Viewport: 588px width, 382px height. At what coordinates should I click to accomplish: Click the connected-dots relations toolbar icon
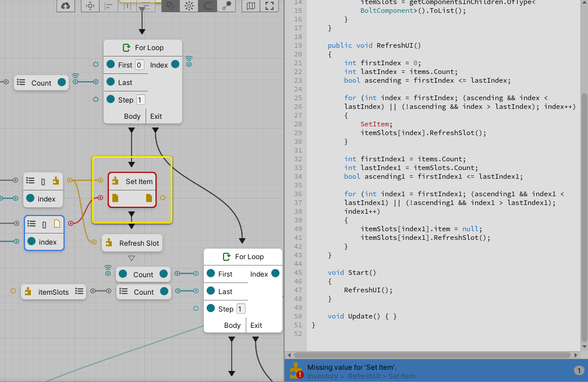pyautogui.click(x=226, y=6)
